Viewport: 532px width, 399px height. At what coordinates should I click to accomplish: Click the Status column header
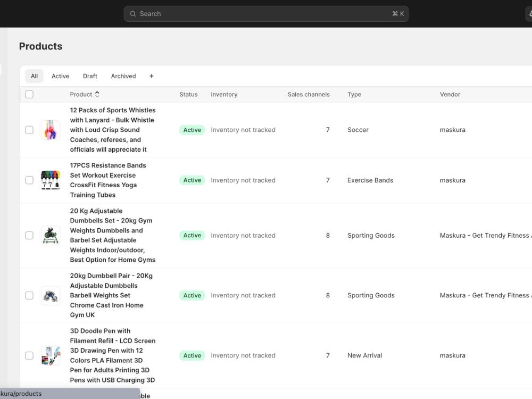click(x=188, y=94)
